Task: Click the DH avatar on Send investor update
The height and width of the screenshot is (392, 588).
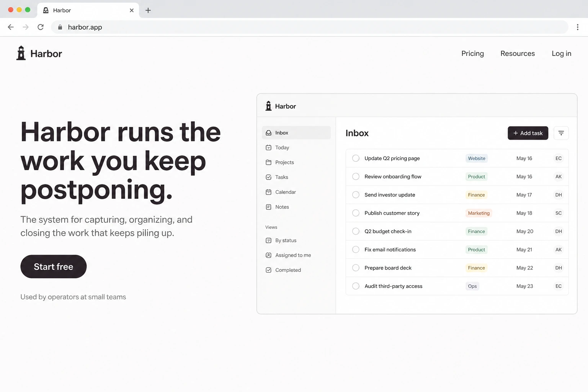Action: coord(559,195)
